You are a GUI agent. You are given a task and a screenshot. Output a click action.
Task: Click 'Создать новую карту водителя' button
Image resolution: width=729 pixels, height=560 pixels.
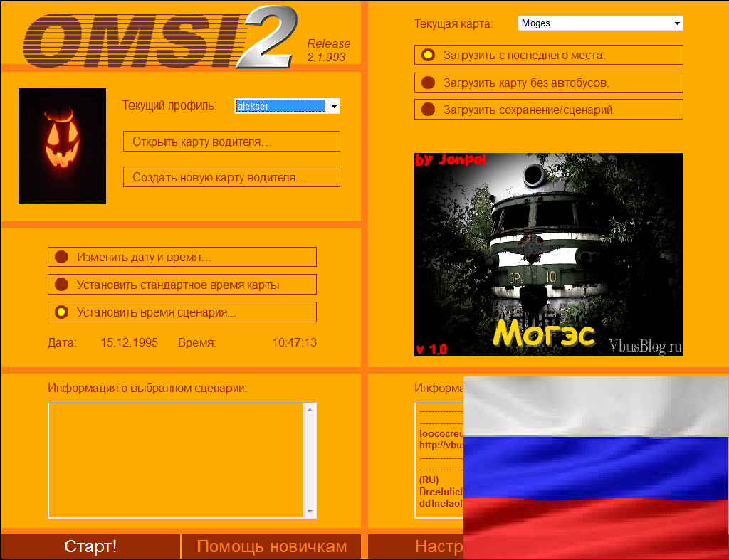pyautogui.click(x=231, y=177)
